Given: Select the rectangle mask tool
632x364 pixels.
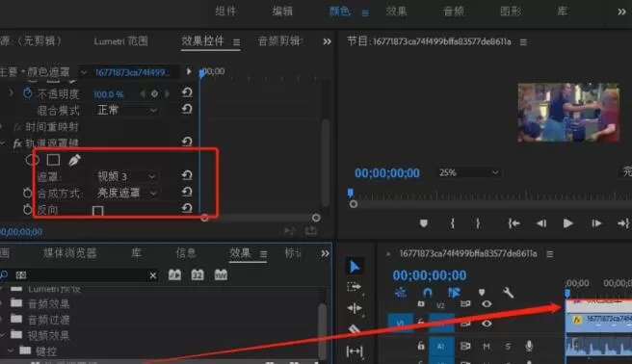Looking at the screenshot, I should tap(53, 160).
